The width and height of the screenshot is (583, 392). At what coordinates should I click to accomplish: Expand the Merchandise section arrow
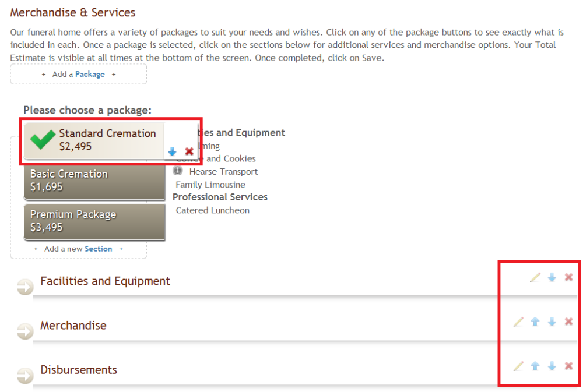(x=25, y=330)
